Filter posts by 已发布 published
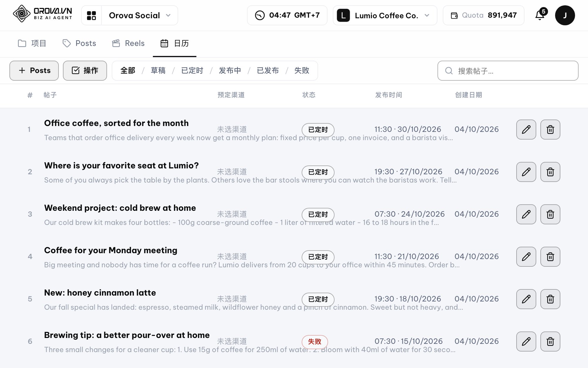This screenshot has width=588, height=368. (x=268, y=71)
